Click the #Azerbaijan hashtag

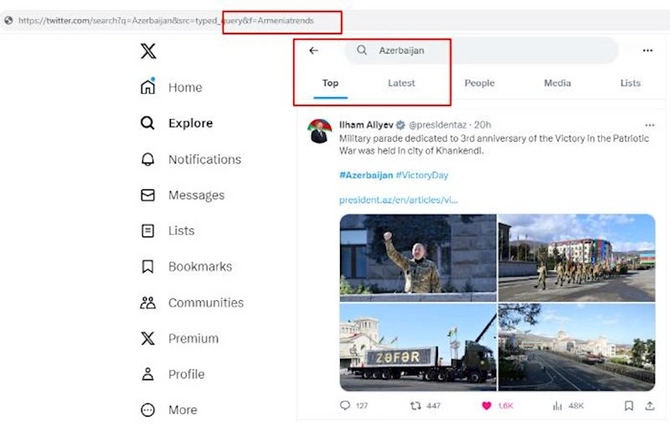point(366,175)
